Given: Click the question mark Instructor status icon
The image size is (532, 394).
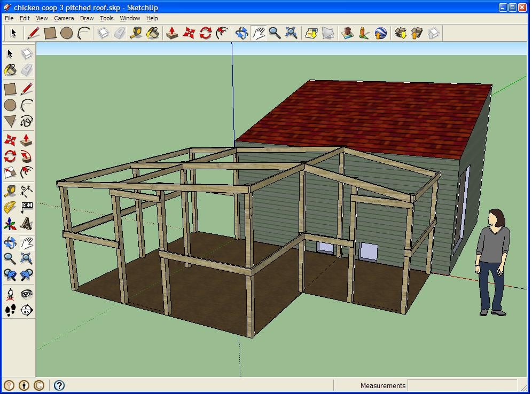Looking at the screenshot, I should click(59, 385).
